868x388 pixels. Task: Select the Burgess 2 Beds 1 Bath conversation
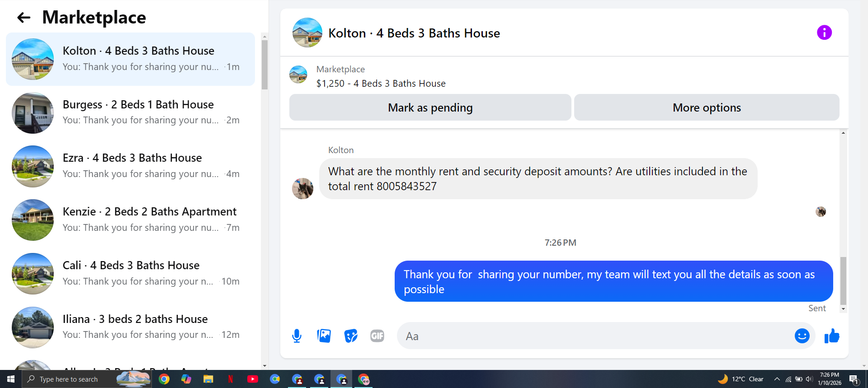[130, 113]
